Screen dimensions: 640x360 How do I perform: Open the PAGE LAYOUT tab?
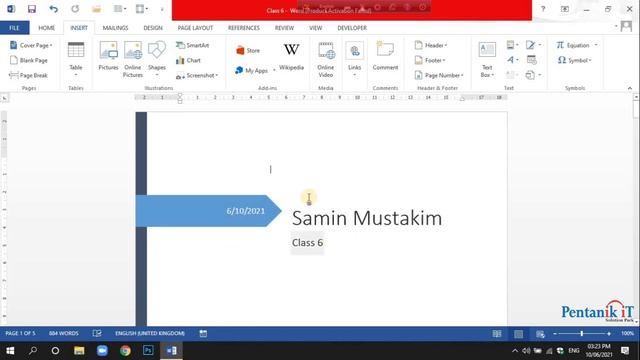(196, 28)
